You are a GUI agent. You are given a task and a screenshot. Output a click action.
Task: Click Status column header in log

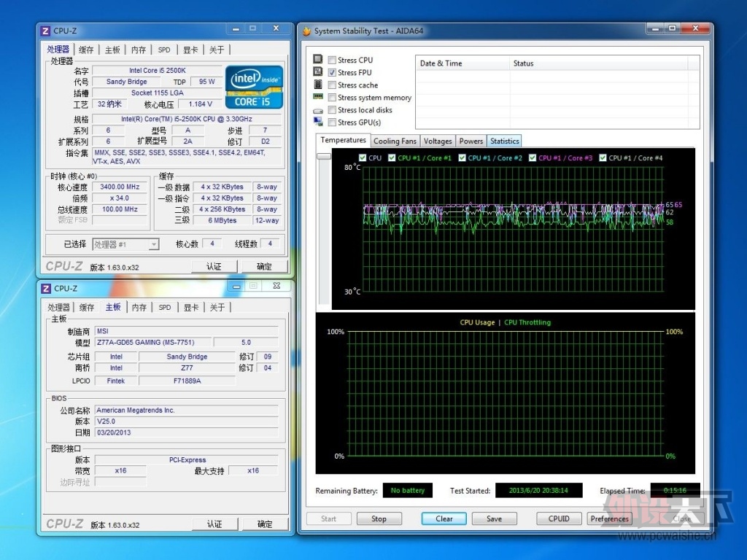click(x=599, y=63)
